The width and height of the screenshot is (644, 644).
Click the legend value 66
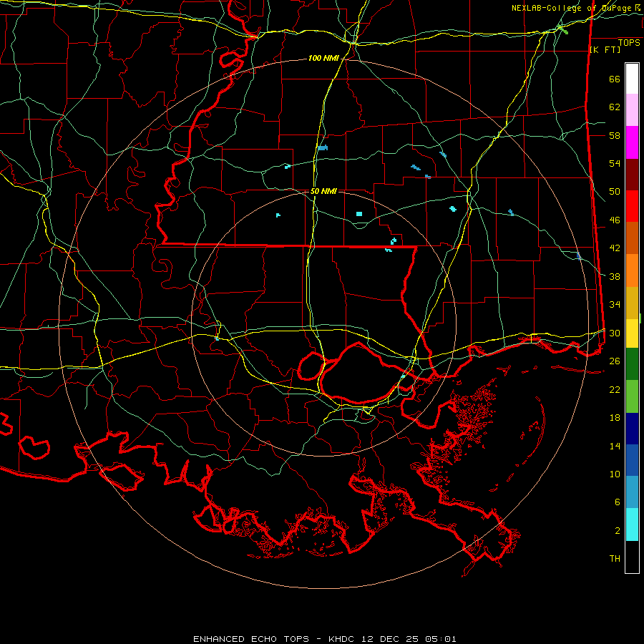tap(615, 79)
